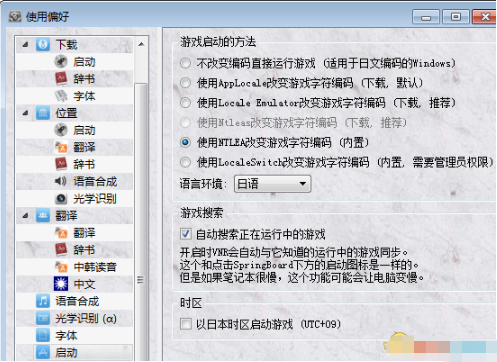Image resolution: width=497 pixels, height=362 pixels.
Task: Select 不改变编码直接运行游戏 radio option
Action: pos(185,63)
